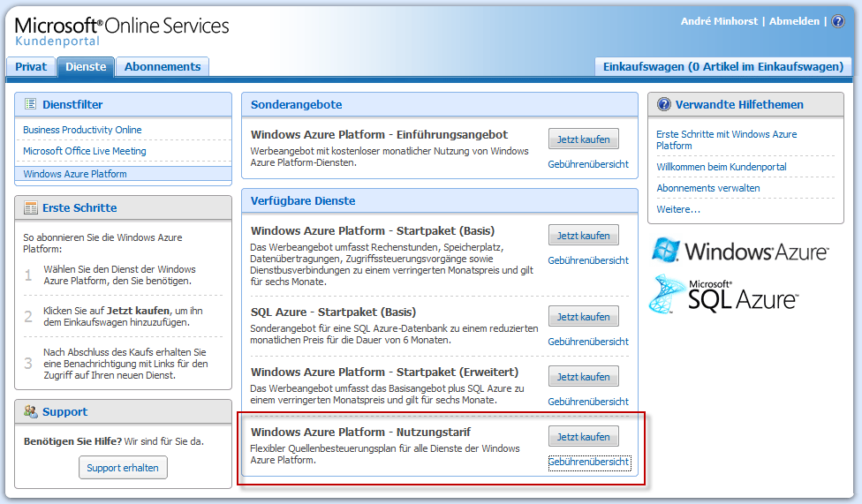862x504 pixels.
Task: Click the Erste Schritte panel header icon
Action: coord(31,207)
